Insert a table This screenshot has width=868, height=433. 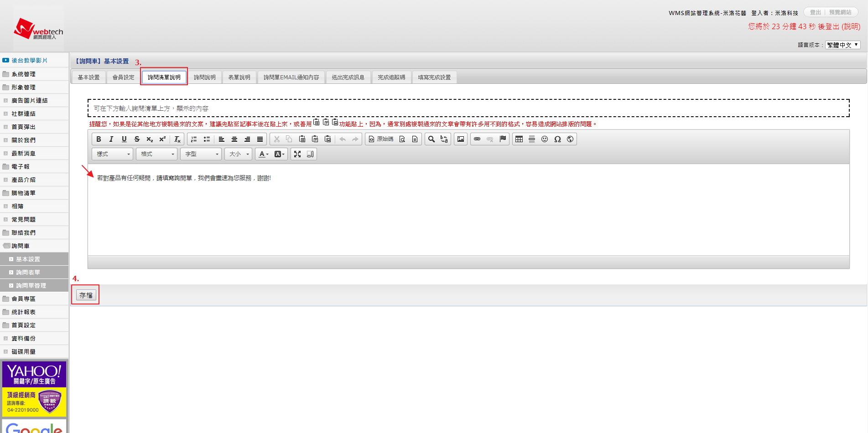[519, 139]
